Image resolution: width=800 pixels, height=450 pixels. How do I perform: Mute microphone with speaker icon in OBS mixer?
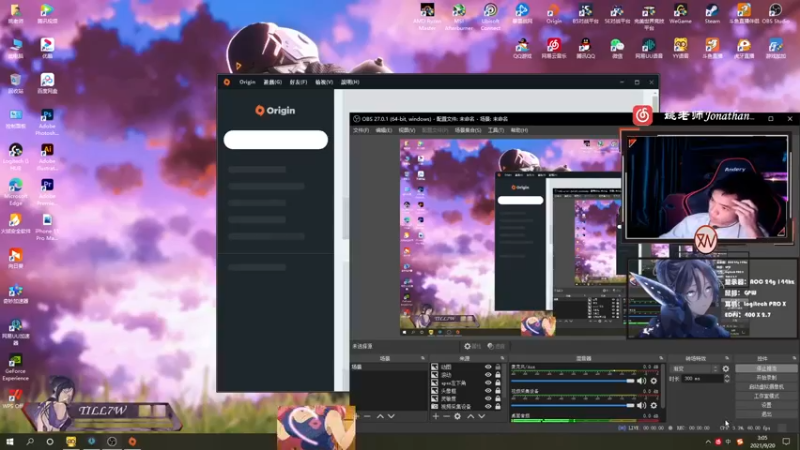pos(641,381)
